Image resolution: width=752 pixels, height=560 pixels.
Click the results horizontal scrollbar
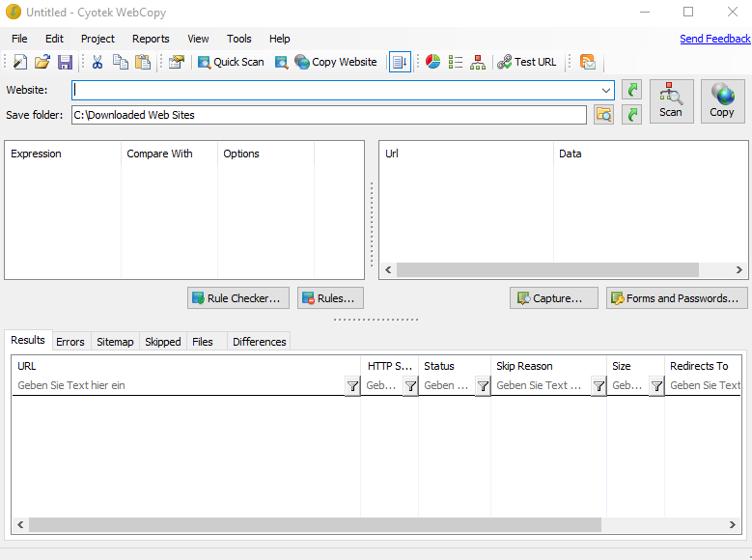click(314, 524)
